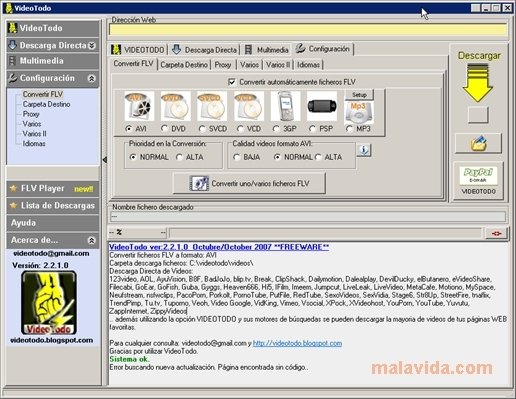Image resolution: width=516 pixels, height=399 pixels.
Task: Choose BAJA AVI video quality
Action: (x=237, y=157)
